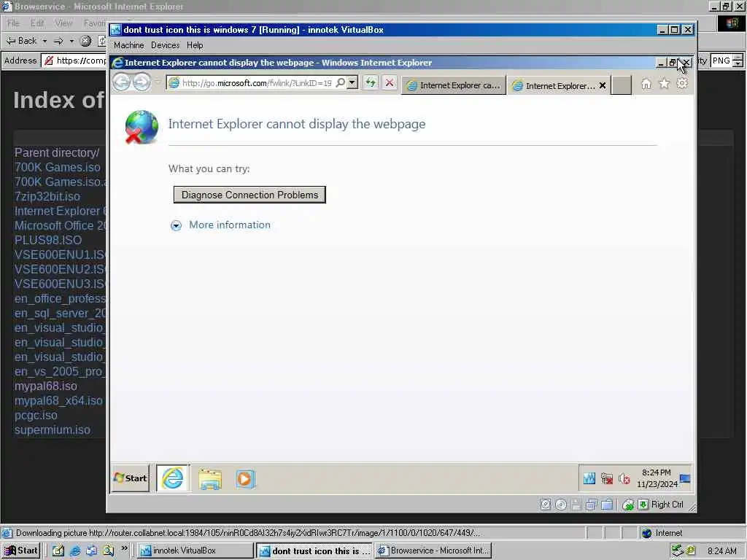Click the More information link text

click(230, 225)
